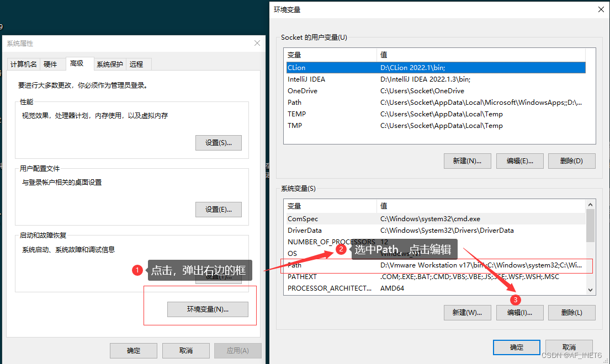
Task: Click the 变量 column header in system variables
Action: pos(331,206)
